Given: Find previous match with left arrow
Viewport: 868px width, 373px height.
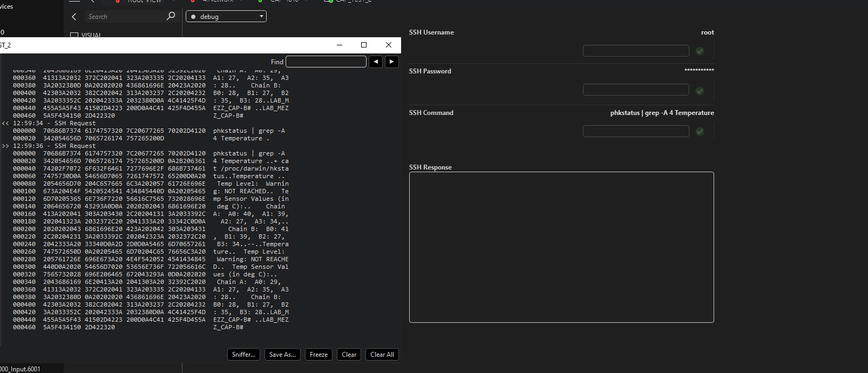Looking at the screenshot, I should coord(376,62).
